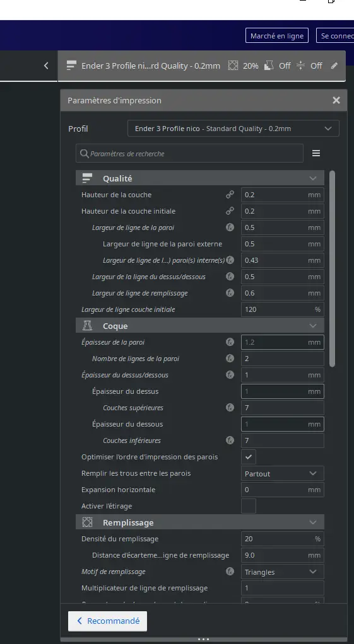Viewport: 354px width, 644px height.
Task: Click the three-dot resize handle at panel bottom
Action: click(x=204, y=639)
